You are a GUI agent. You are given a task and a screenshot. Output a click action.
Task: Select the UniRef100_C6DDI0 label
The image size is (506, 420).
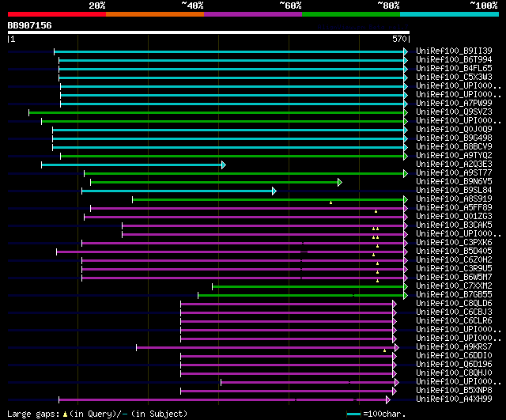[454, 356]
